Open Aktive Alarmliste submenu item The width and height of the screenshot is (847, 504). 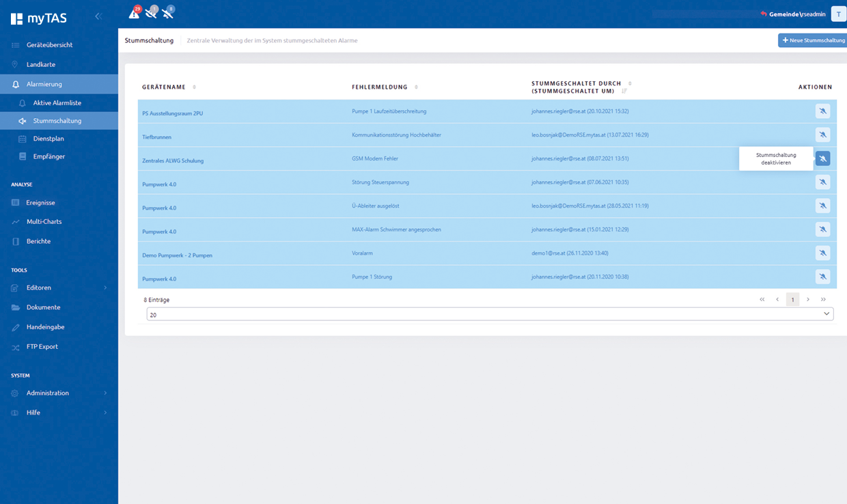(x=59, y=102)
